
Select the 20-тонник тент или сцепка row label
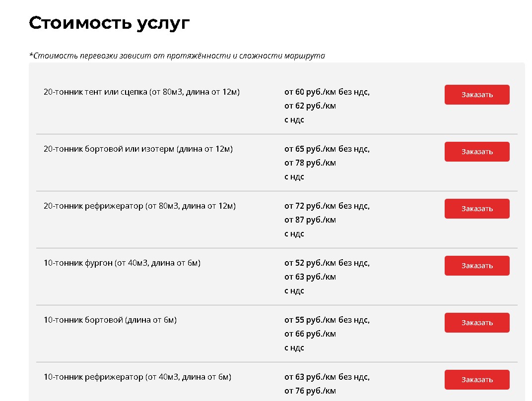141,92
